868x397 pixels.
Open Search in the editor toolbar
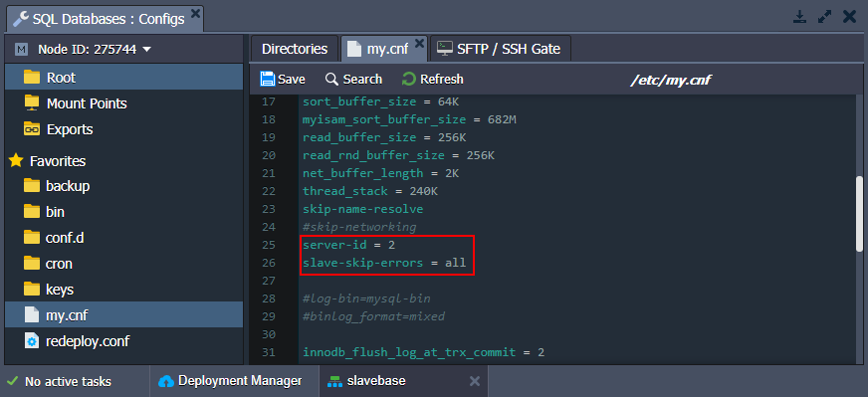(353, 80)
